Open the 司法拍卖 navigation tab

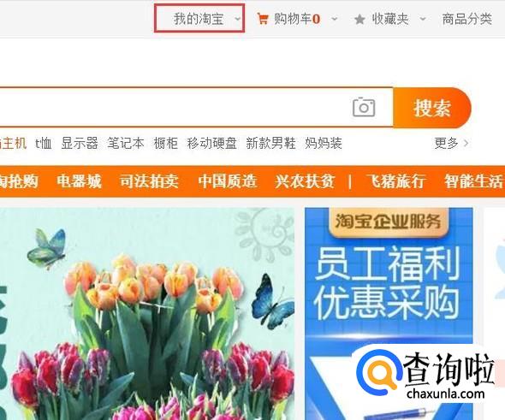(x=149, y=180)
